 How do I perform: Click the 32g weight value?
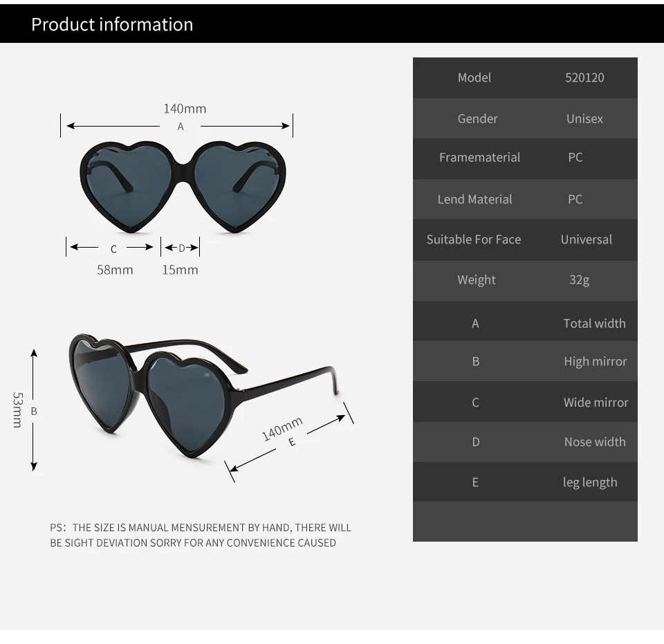pos(580,279)
